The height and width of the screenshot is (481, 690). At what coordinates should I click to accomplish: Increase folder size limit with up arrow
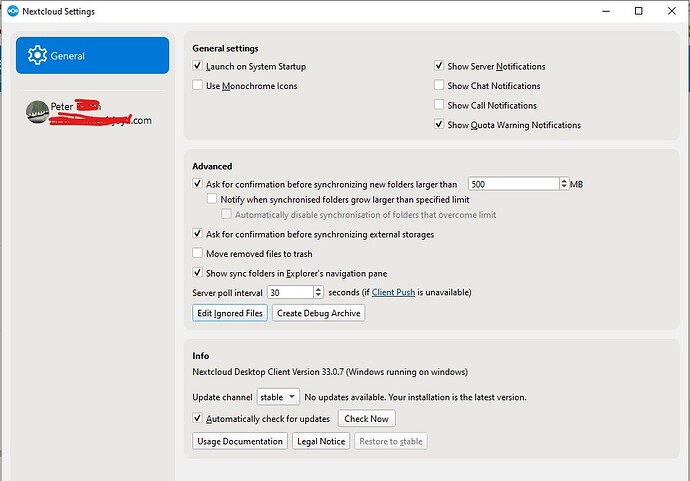(564, 181)
